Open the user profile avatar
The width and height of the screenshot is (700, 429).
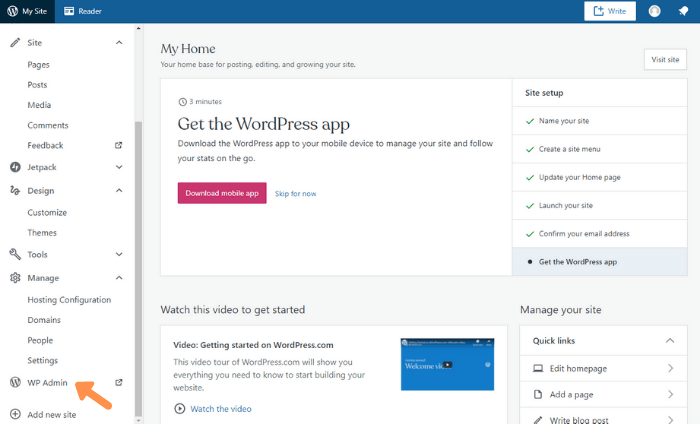654,11
